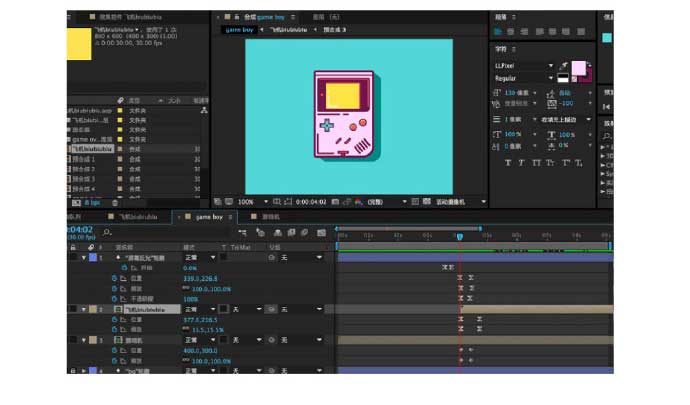Screen dimensions: 690x405
Task: Click the 8 bpc color depth button
Action: click(x=92, y=203)
